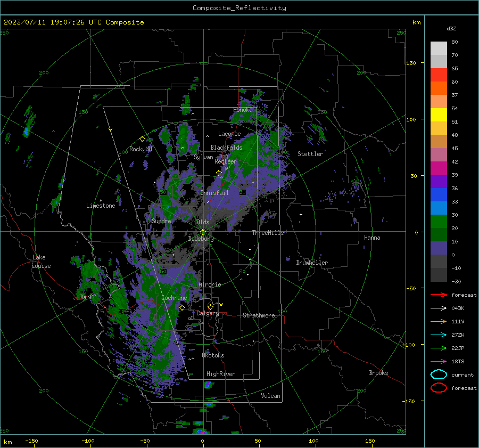Click the yellow diamond marker under RedDeer
Viewport: 479px width, 448px height.
[219, 173]
